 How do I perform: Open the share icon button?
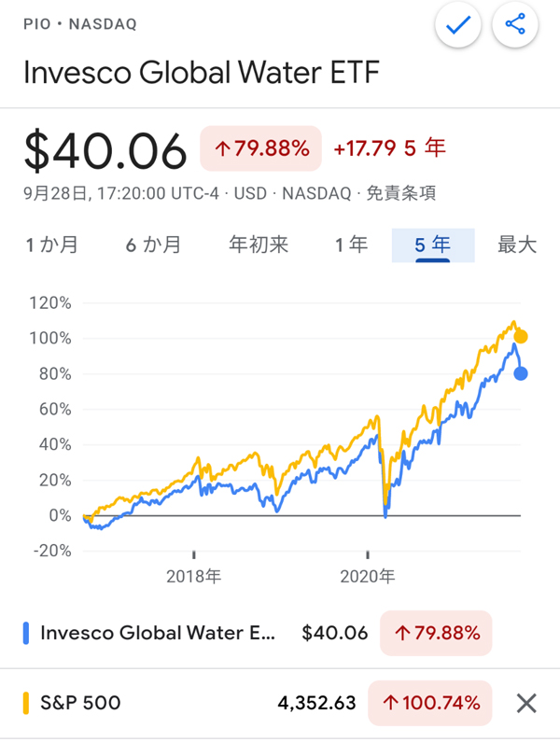click(x=515, y=26)
